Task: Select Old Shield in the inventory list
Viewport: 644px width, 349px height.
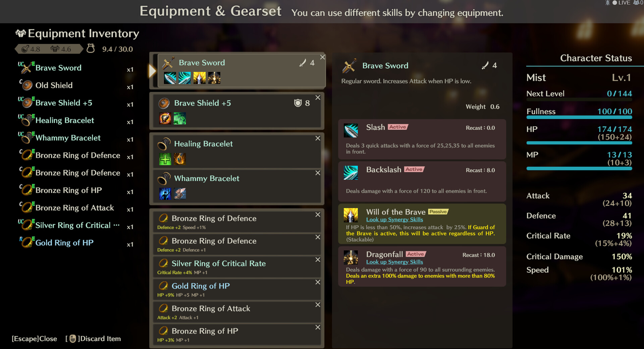Action: pyautogui.click(x=54, y=85)
